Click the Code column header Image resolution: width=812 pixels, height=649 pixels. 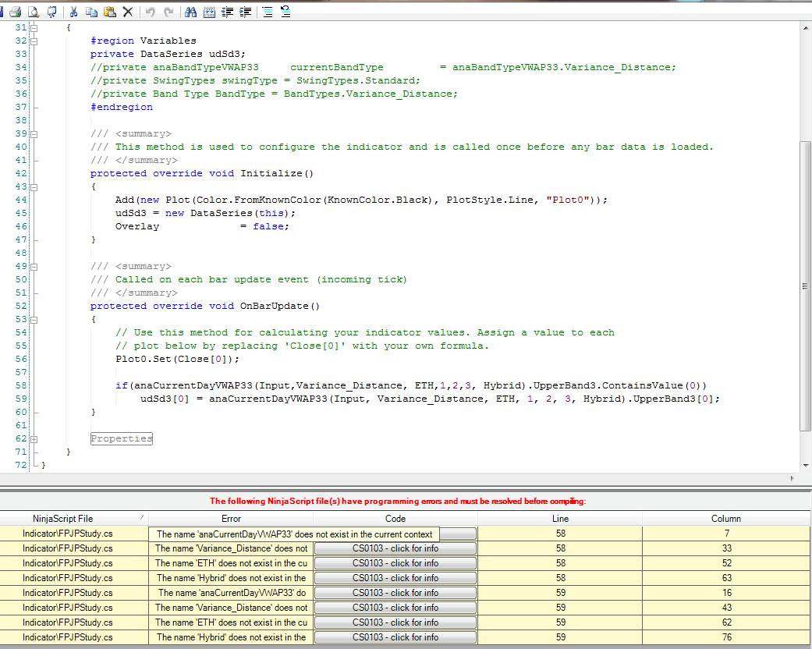[395, 519]
